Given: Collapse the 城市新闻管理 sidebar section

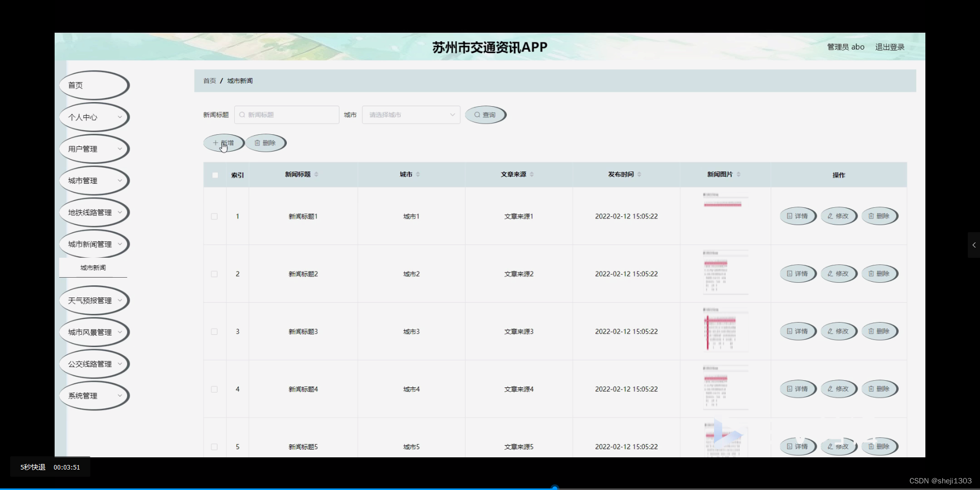Looking at the screenshot, I should (93, 244).
